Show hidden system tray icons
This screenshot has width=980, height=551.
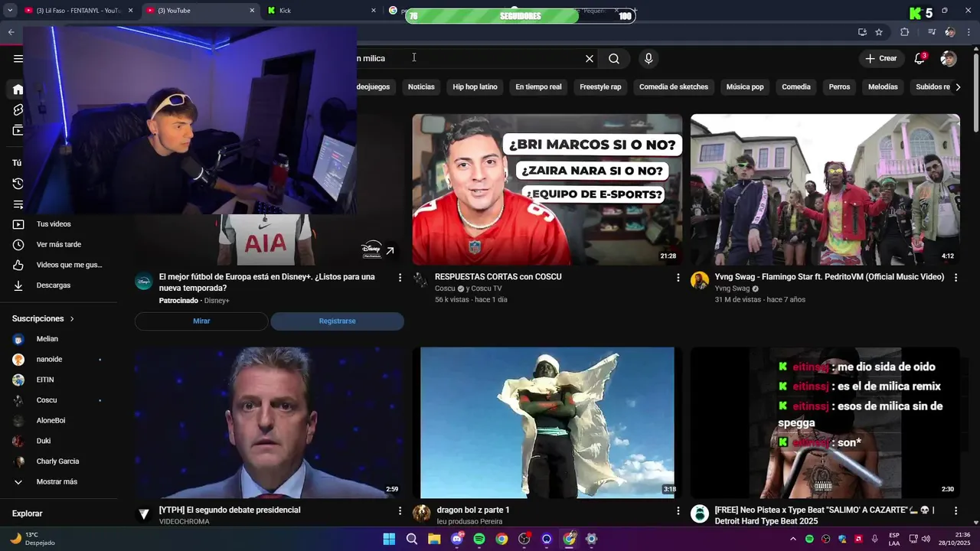(x=792, y=539)
